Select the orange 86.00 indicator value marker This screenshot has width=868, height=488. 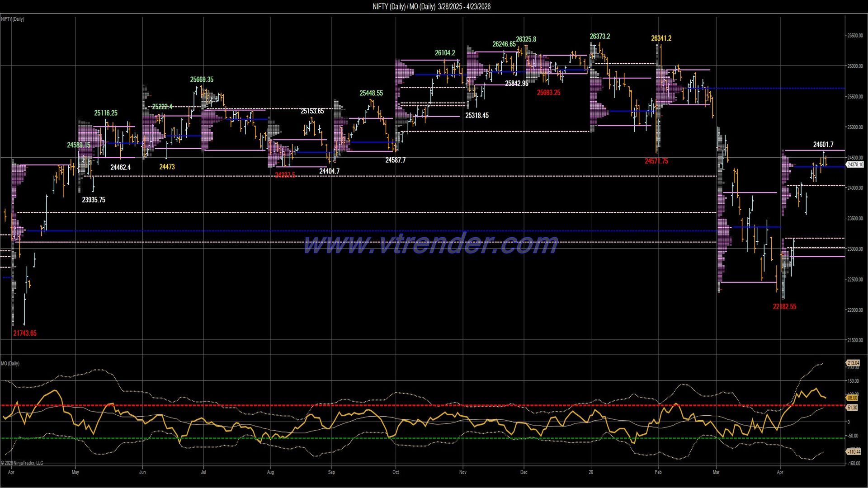(x=853, y=398)
